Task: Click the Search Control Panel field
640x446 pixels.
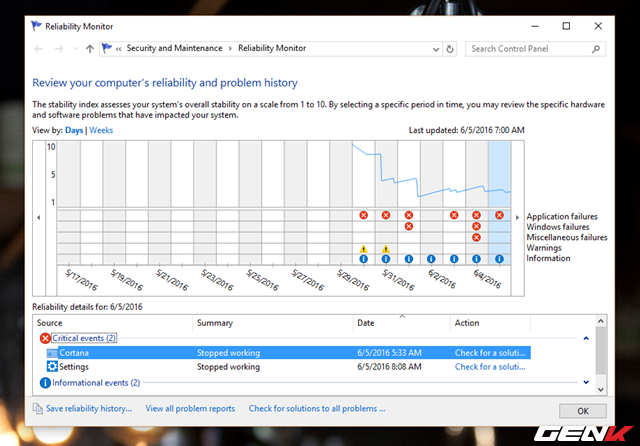Action: (x=530, y=48)
